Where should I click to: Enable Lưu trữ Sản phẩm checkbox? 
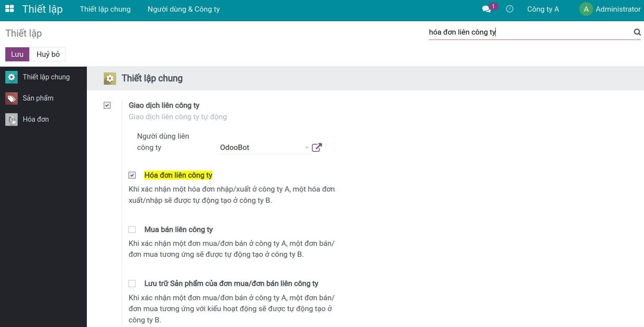click(132, 284)
